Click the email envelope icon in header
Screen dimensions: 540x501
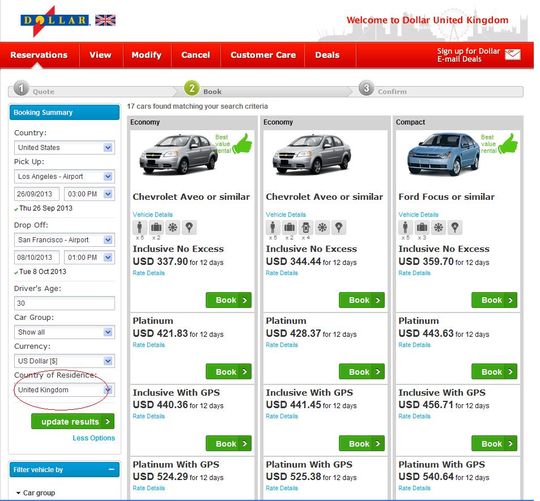pos(513,54)
